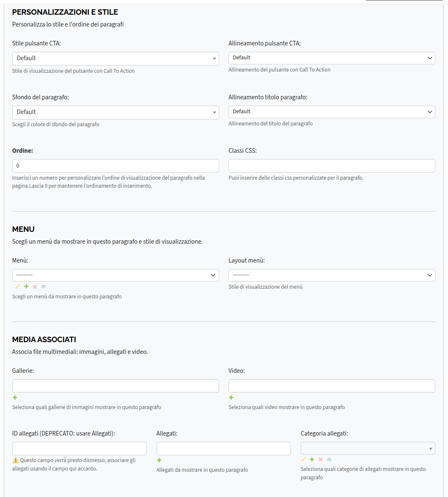Click the green plus icon under Menù
Image resolution: width=448 pixels, height=497 pixels.
pos(27,287)
